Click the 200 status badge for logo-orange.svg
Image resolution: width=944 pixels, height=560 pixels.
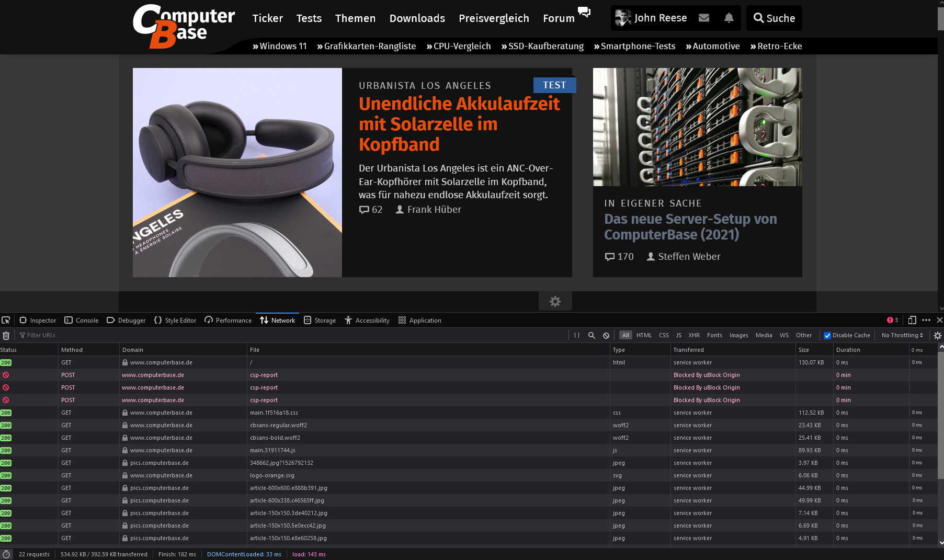click(x=6, y=475)
